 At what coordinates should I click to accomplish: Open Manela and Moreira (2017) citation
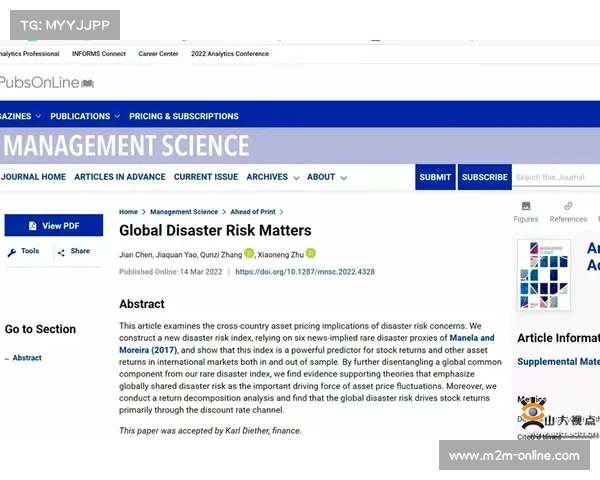click(307, 344)
